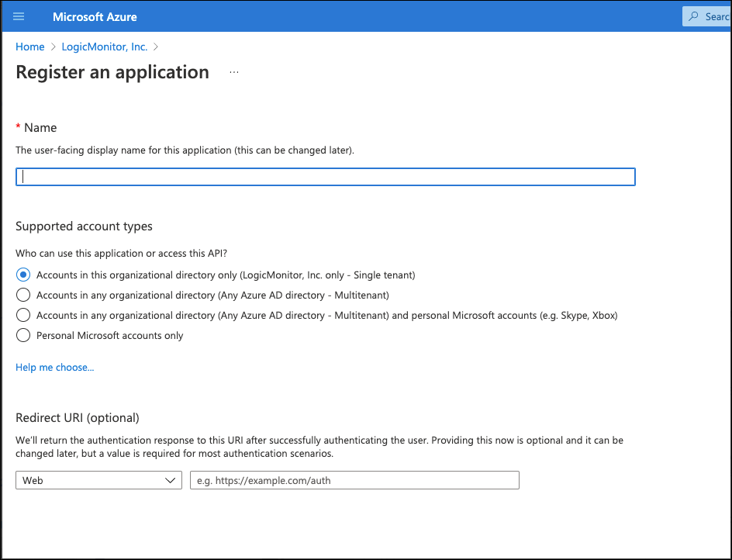Click the chevron after the LogicMonitor breadcrumb
The width and height of the screenshot is (732, 560).
point(156,47)
